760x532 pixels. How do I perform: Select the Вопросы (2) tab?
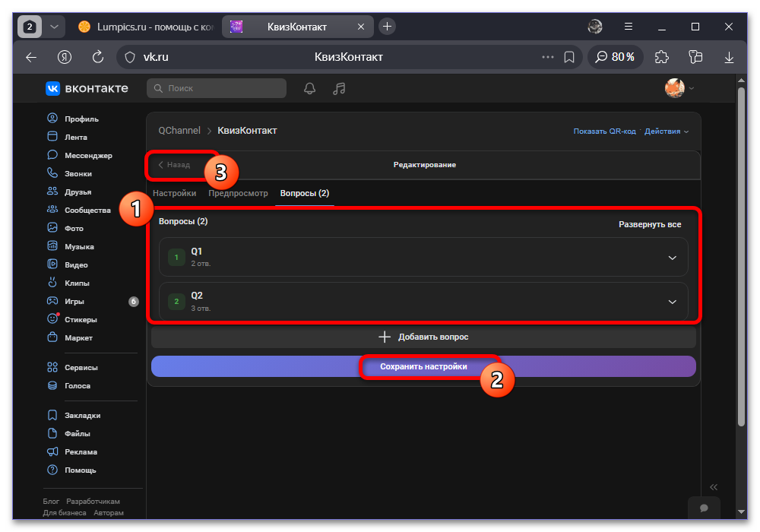click(x=305, y=193)
